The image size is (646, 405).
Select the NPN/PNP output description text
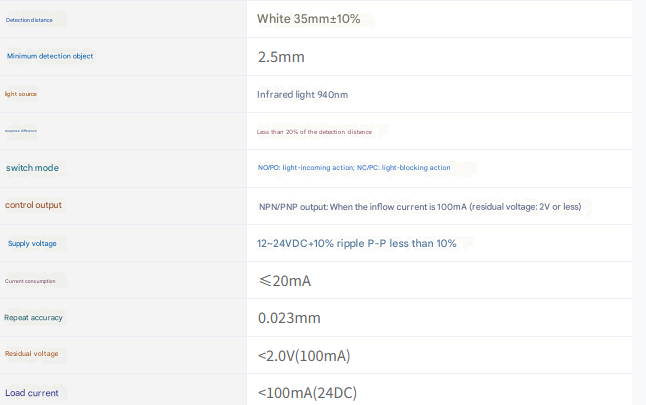tap(418, 206)
